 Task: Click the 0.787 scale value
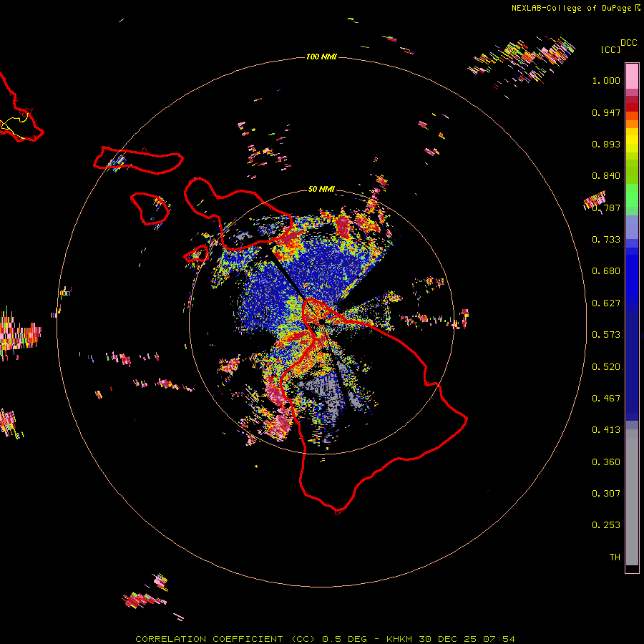(606, 208)
